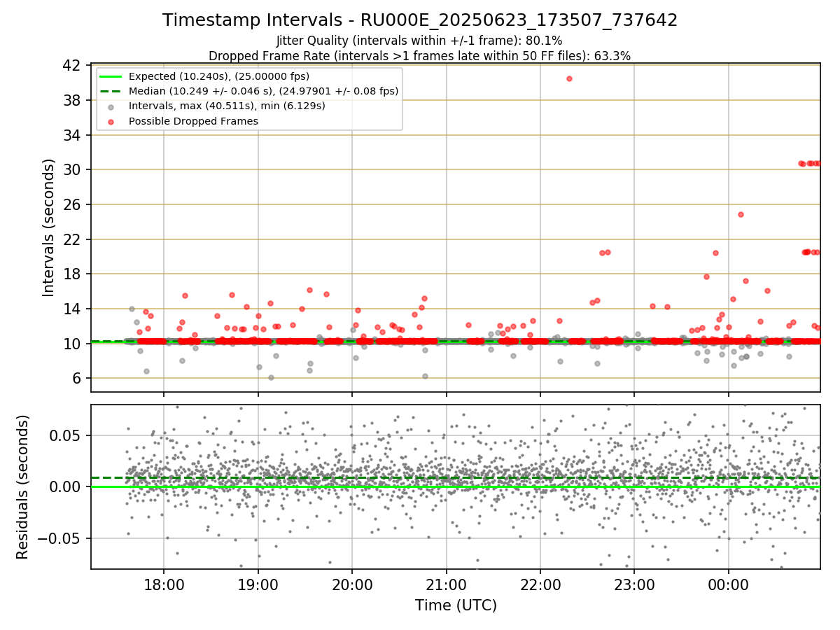Click the 22 y-axis tick label
Viewport: 840px width, 630px height.
pyautogui.click(x=72, y=239)
